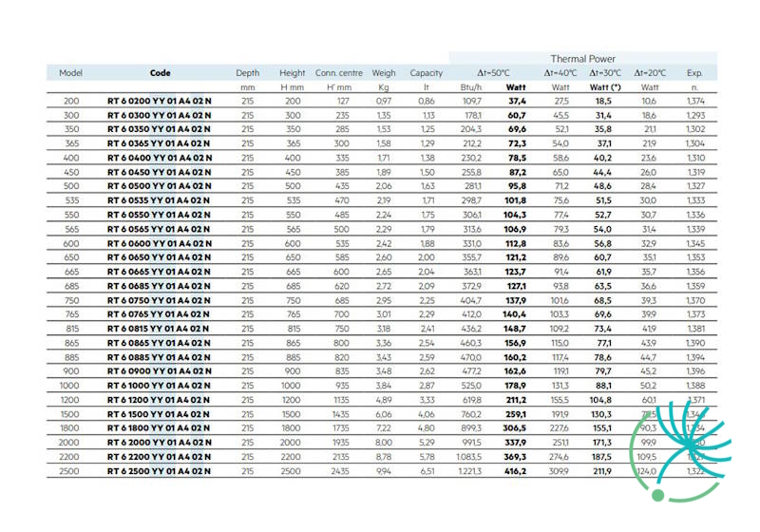Click the Btu/h value '1.221,3'

click(470, 471)
